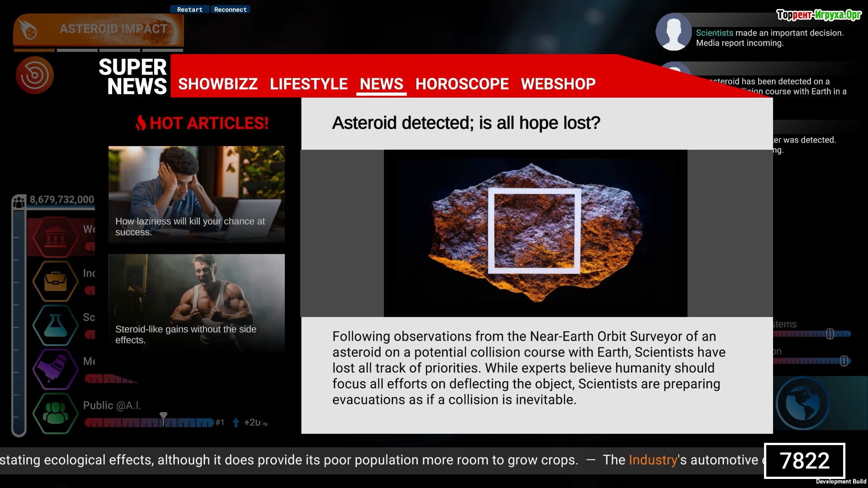Click the Public people hexagon icon

(55, 413)
